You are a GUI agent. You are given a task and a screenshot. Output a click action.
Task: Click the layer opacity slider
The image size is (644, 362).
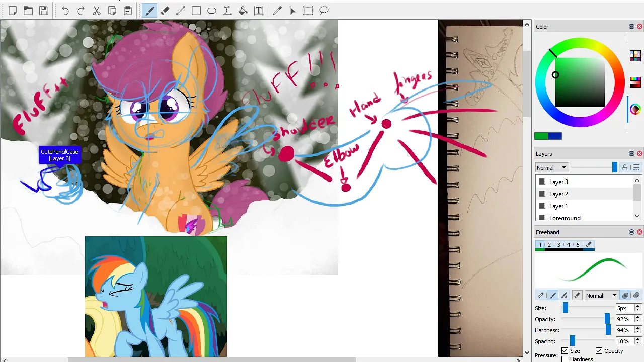tap(594, 167)
